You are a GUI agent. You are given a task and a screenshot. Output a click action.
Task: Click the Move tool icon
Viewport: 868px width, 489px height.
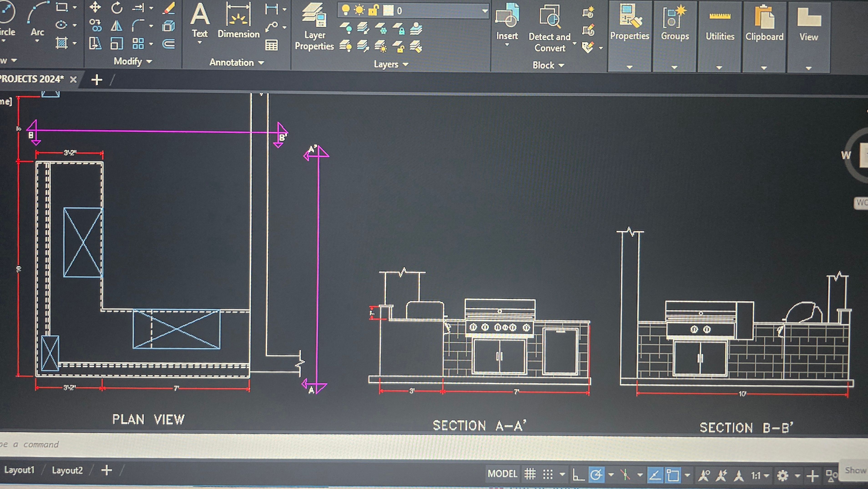95,8
